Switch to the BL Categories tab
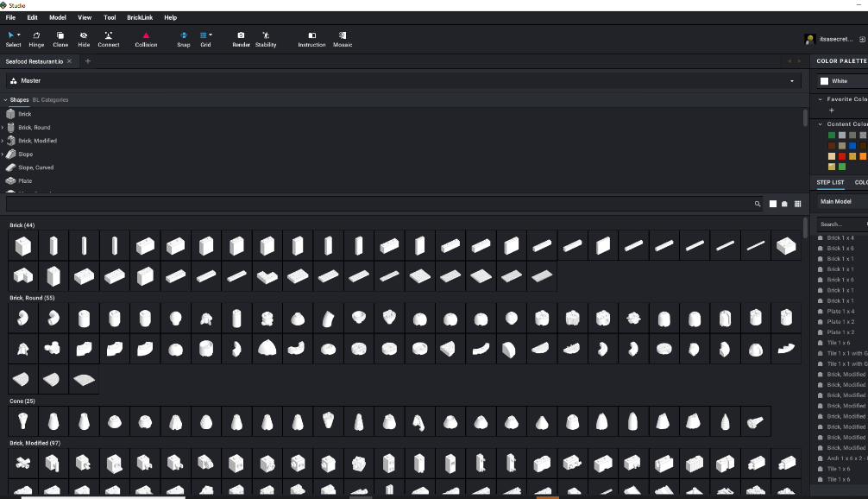Screen dimensions: 868x499 [x=50, y=100]
